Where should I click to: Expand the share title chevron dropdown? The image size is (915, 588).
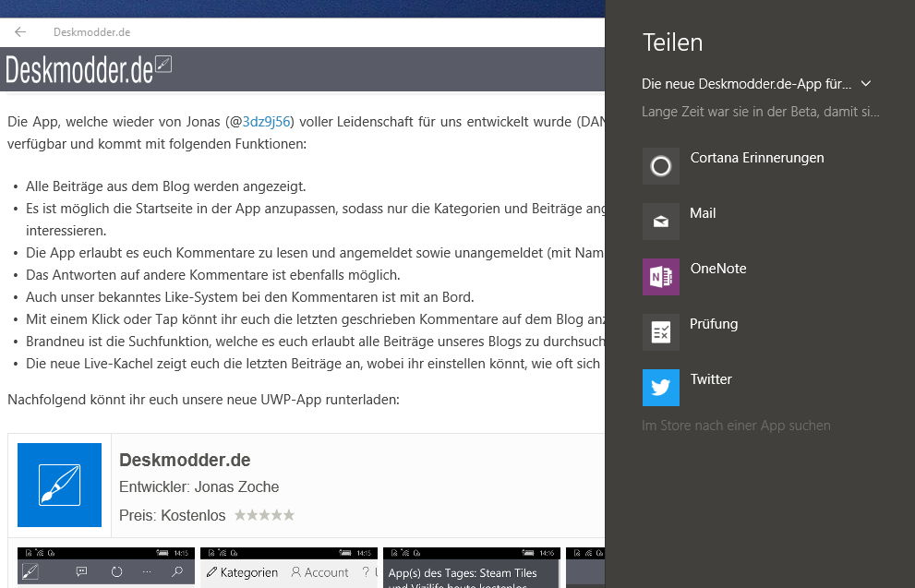[x=866, y=83]
